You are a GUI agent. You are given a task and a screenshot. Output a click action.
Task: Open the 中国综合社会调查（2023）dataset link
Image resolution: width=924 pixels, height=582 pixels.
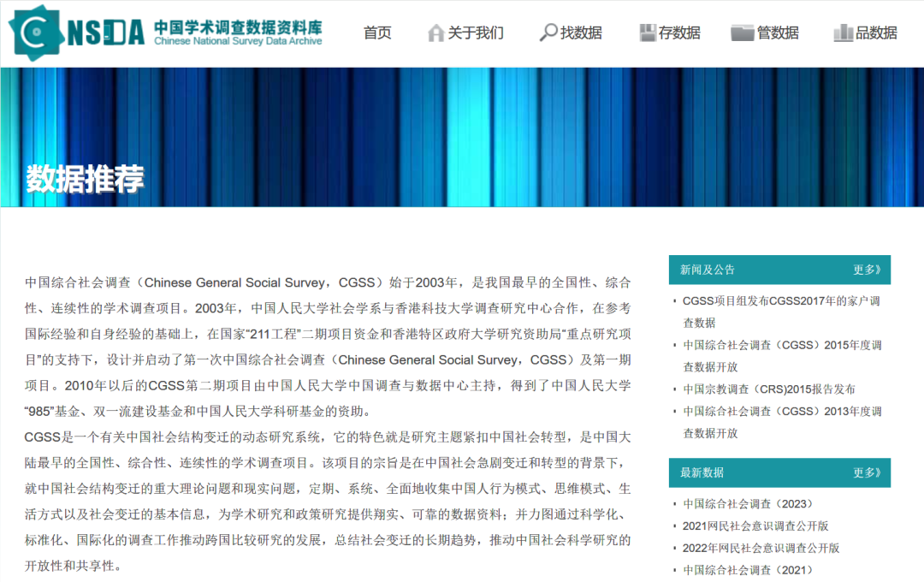(x=747, y=504)
